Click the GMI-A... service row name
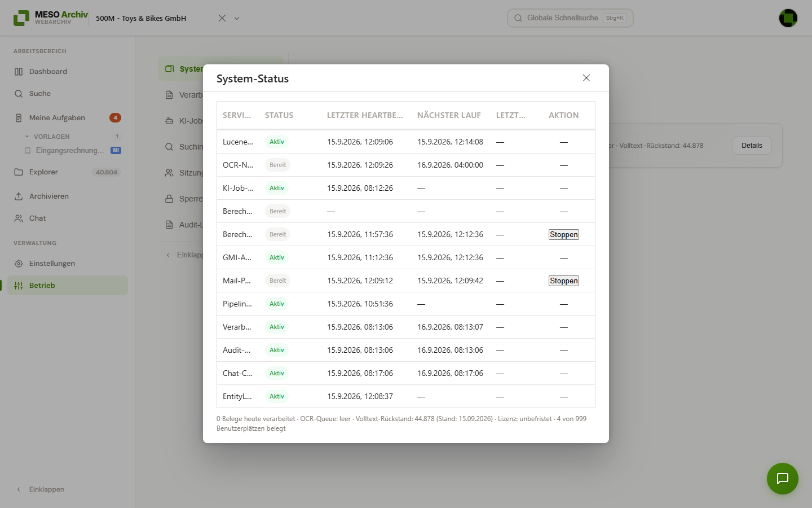812x508 pixels. coord(237,257)
